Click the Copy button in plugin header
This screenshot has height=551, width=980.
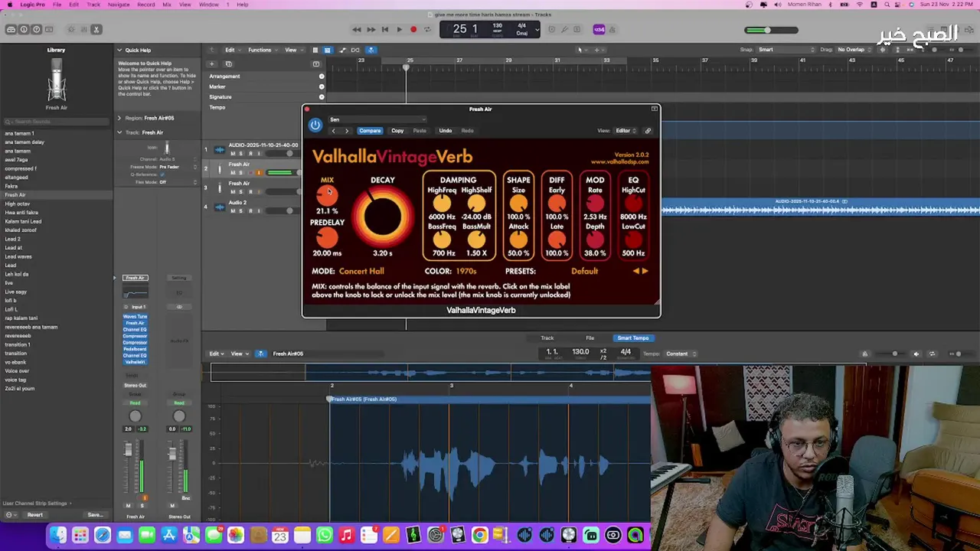point(397,131)
